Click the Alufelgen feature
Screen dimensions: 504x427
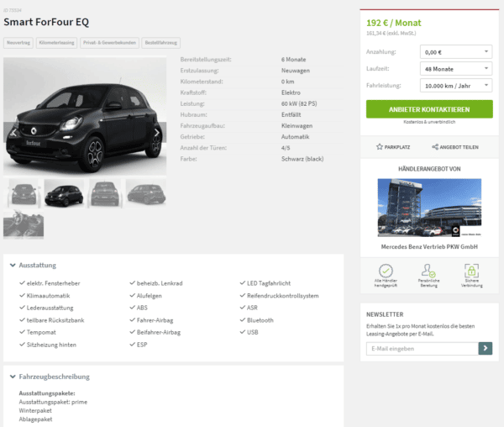click(x=150, y=296)
